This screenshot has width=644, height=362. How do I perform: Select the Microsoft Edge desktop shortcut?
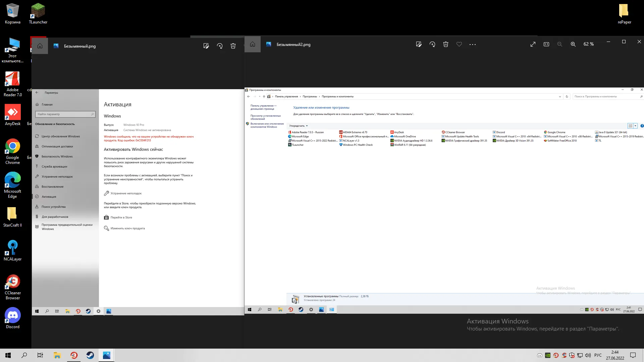[x=12, y=185]
